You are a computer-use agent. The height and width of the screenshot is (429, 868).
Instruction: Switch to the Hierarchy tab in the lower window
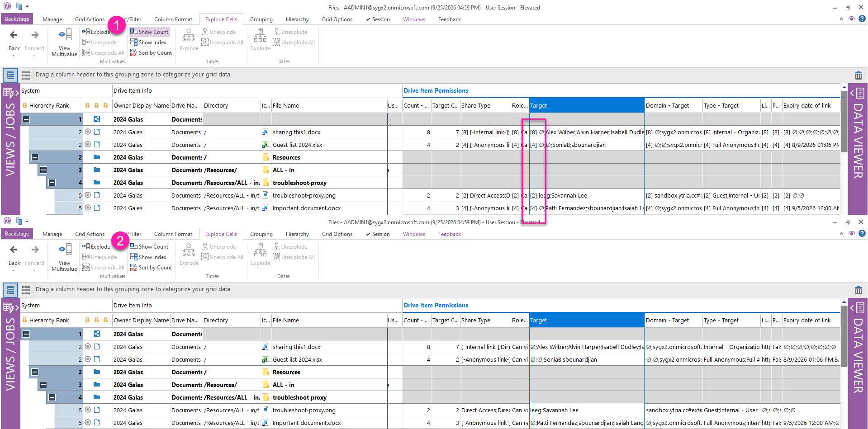(297, 234)
